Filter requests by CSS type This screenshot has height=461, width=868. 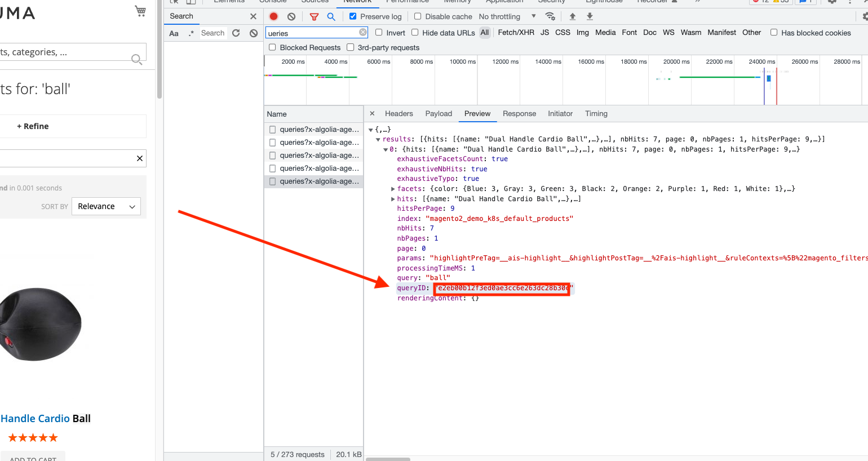click(x=563, y=33)
